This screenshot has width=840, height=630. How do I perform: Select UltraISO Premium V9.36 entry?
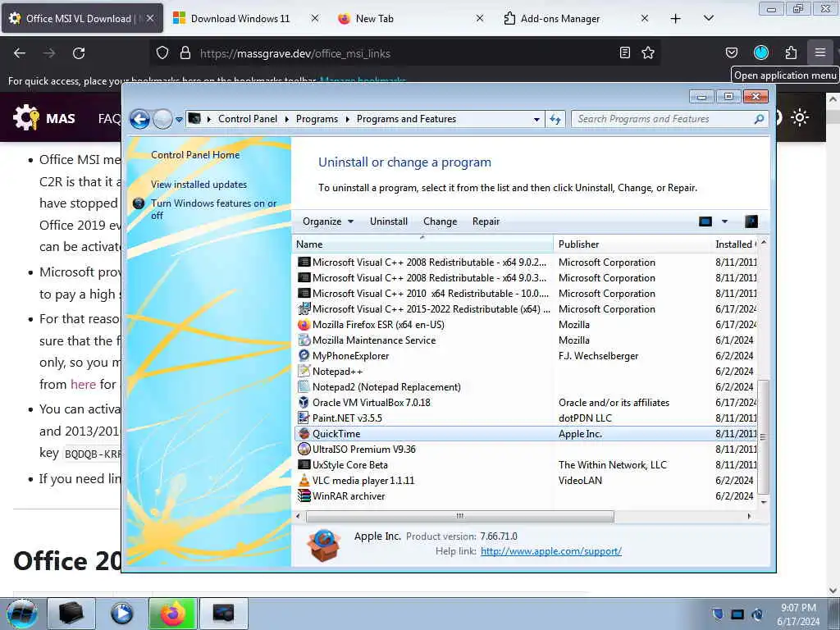(x=526, y=449)
